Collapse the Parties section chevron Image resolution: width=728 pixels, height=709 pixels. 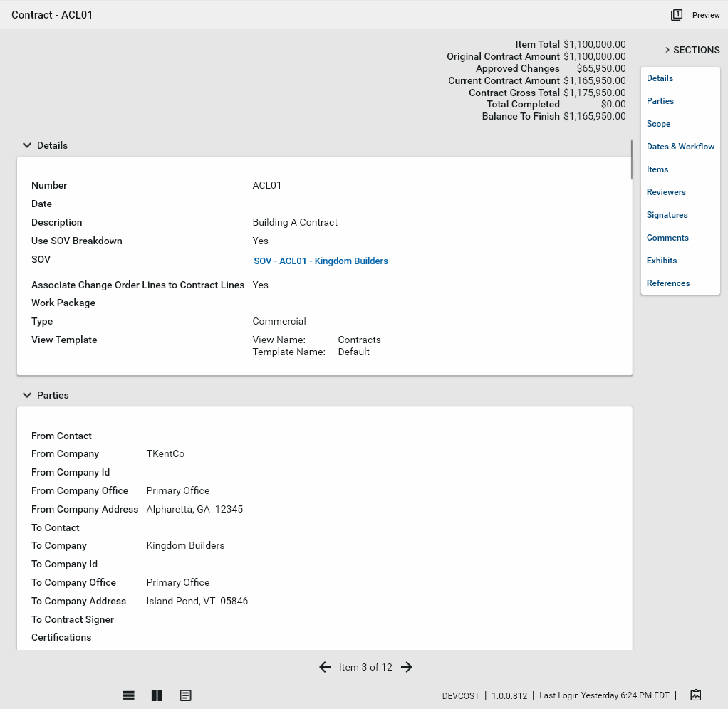coord(27,395)
